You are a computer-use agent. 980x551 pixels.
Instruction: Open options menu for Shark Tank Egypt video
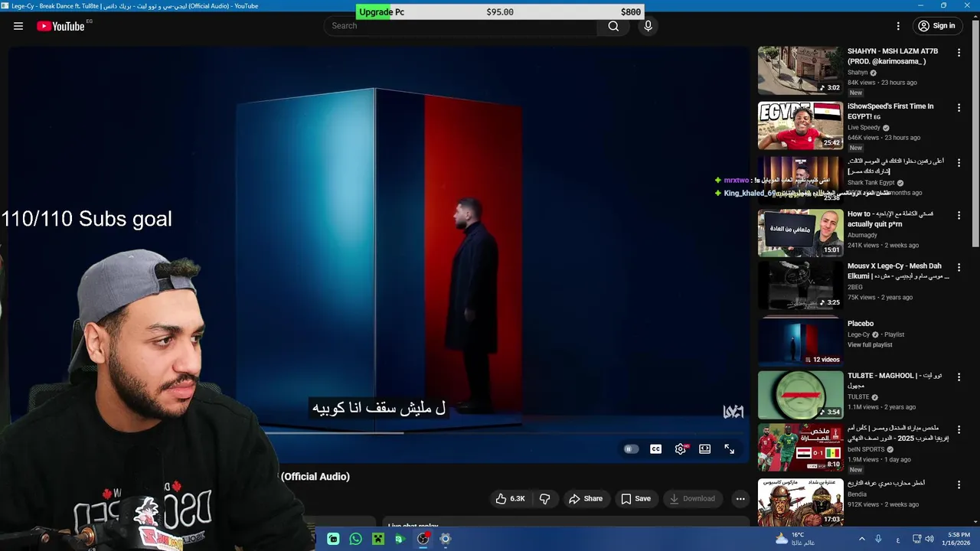[959, 163]
